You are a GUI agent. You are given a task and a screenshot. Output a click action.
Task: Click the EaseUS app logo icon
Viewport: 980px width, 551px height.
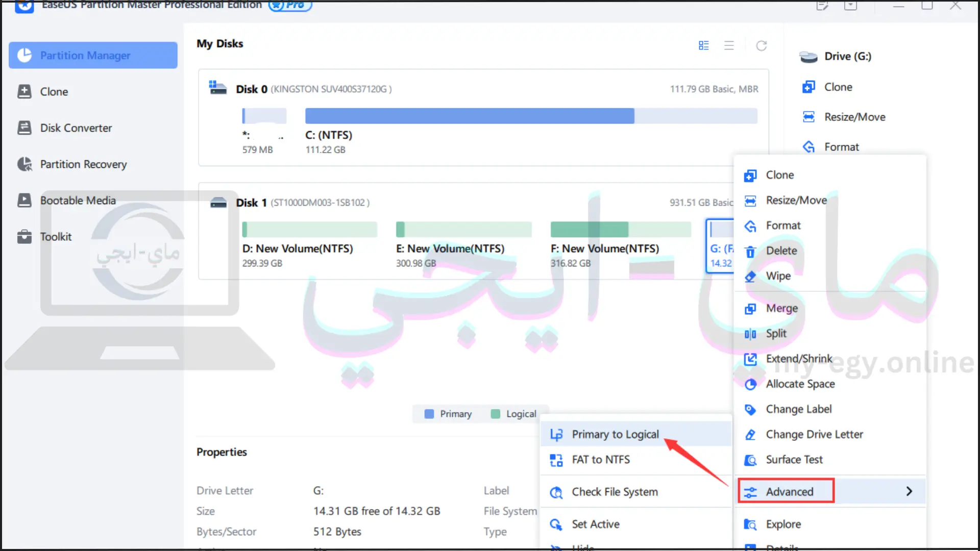coord(24,6)
